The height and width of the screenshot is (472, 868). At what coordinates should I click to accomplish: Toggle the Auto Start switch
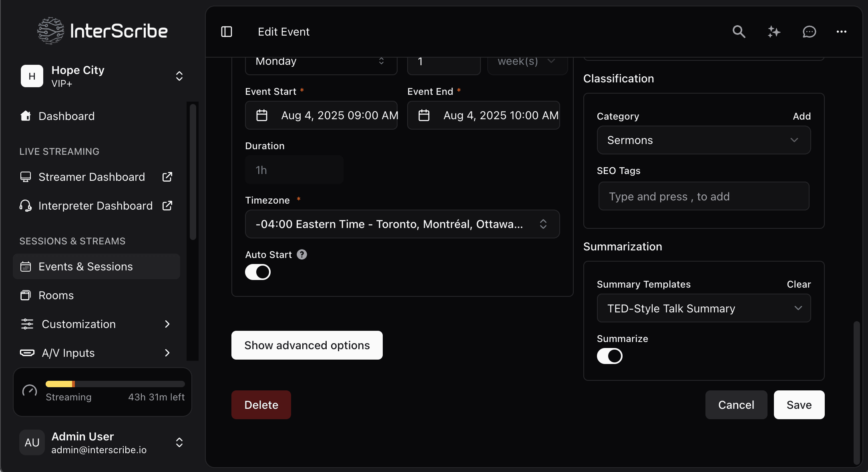[x=258, y=272]
